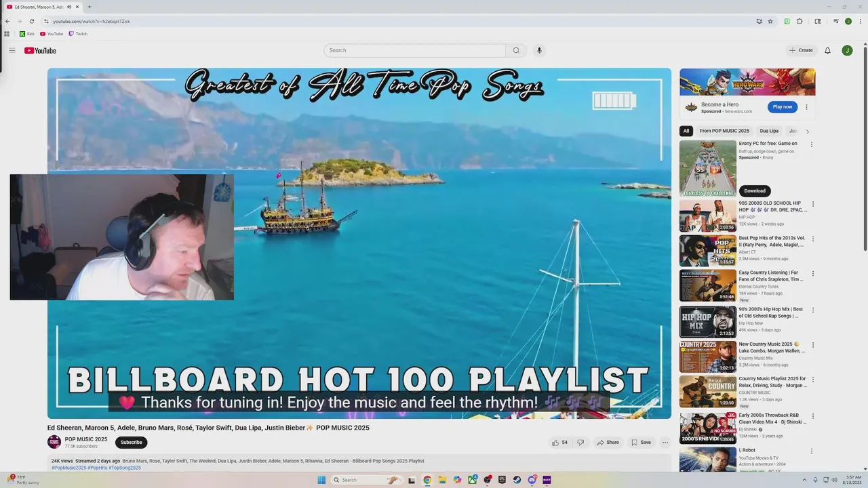Open YouTube notifications bell
The height and width of the screenshot is (488, 868).
pos(827,50)
